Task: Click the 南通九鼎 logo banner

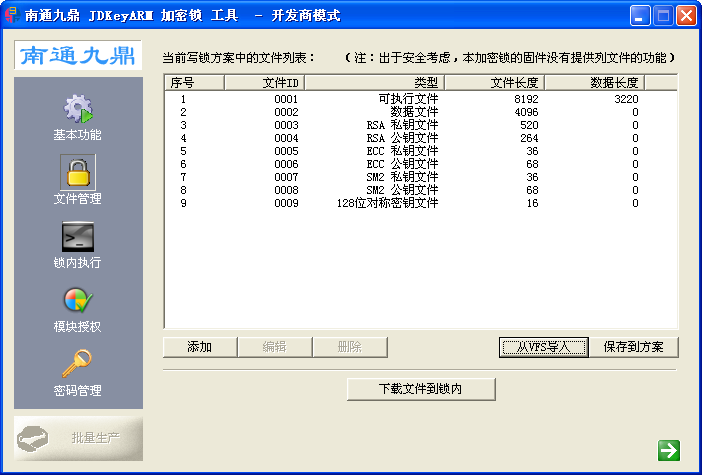Action: (78, 55)
